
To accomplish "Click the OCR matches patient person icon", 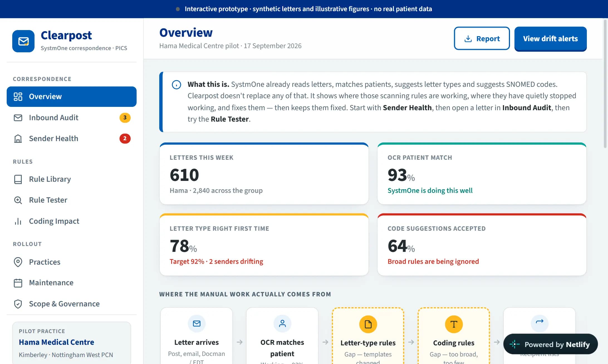I will [x=283, y=323].
